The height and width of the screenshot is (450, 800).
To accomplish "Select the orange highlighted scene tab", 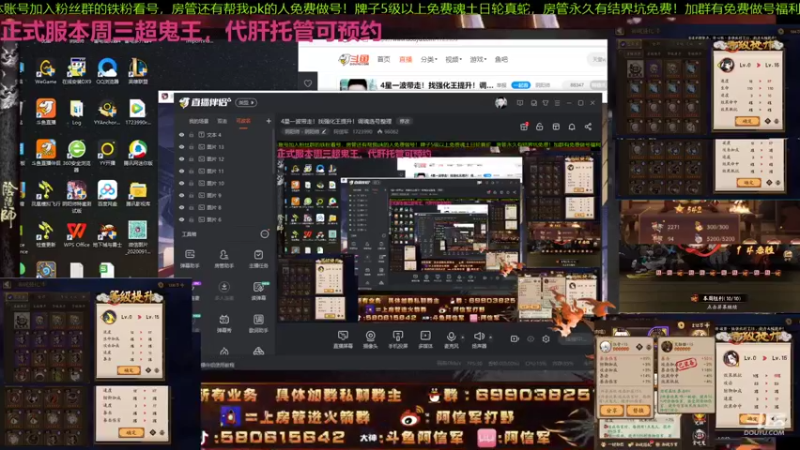I will point(243,121).
